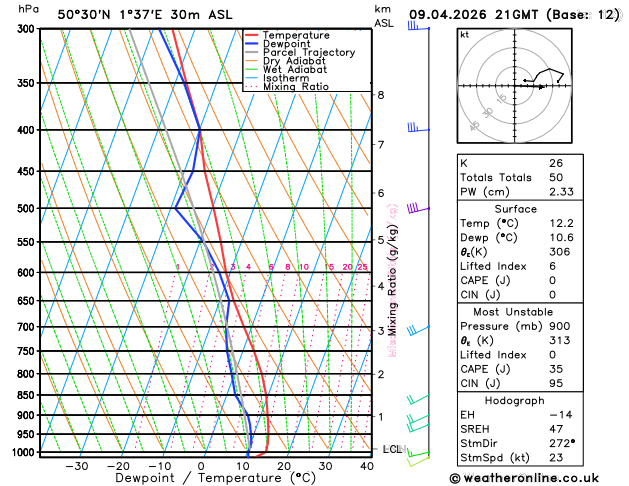Click the hodograph storm motion arrow marker

click(542, 87)
